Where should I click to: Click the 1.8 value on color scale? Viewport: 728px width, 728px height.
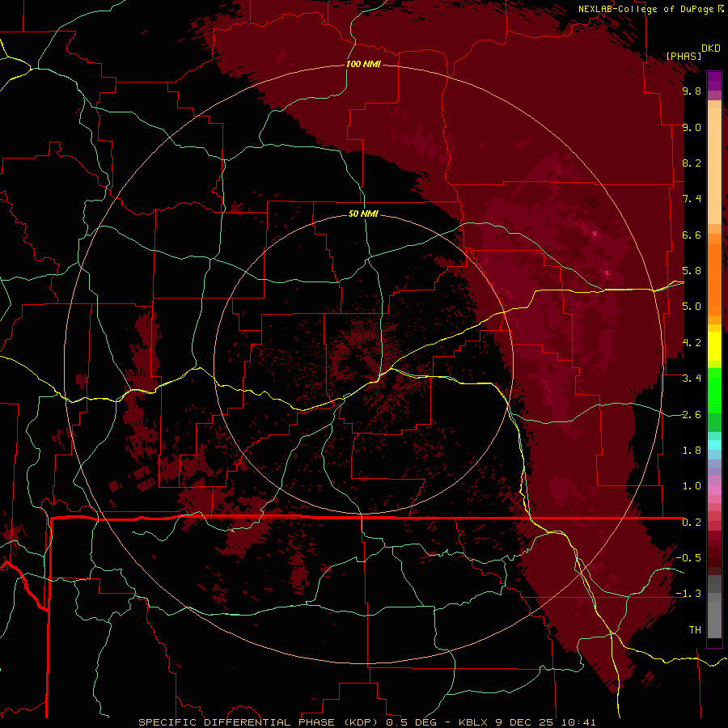(692, 451)
